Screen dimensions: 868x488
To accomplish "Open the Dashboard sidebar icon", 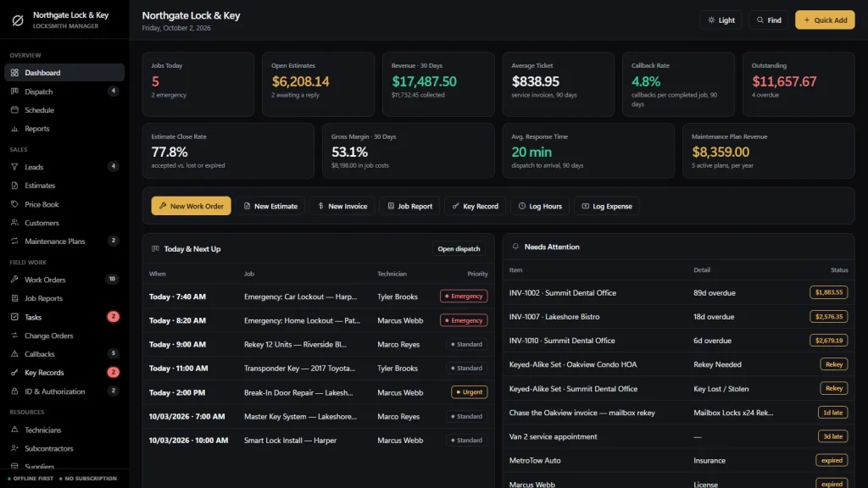I will click(14, 73).
